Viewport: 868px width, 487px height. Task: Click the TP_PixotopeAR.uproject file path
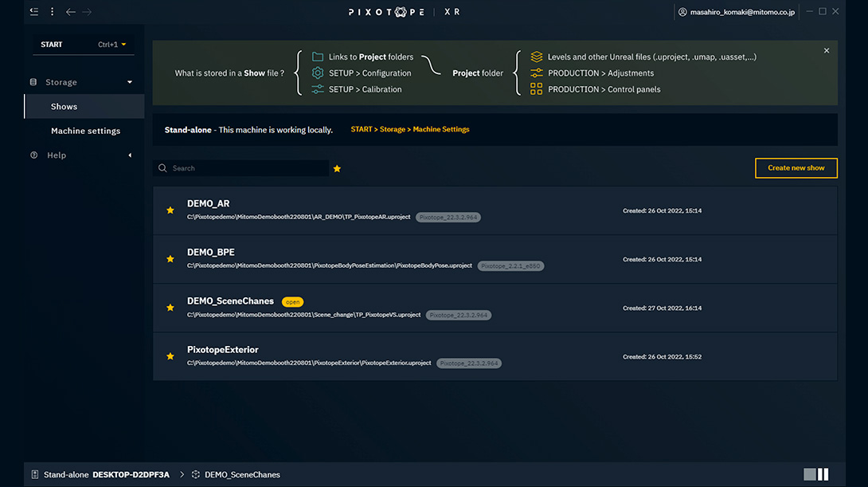(299, 217)
